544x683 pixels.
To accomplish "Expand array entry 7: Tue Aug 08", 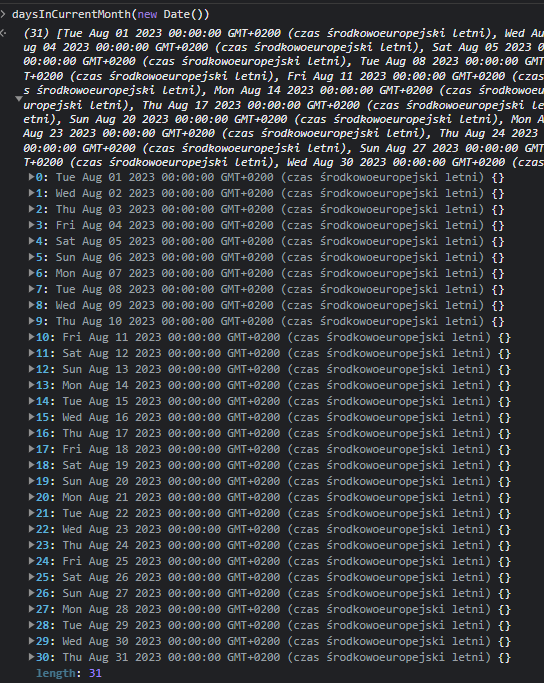I will coord(31,289).
